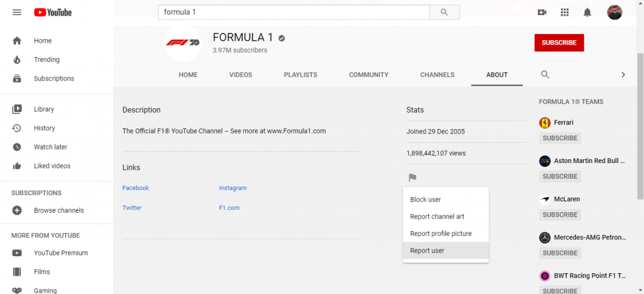644x294 pixels.
Task: Click the search box containing formula 1
Action: coord(294,13)
